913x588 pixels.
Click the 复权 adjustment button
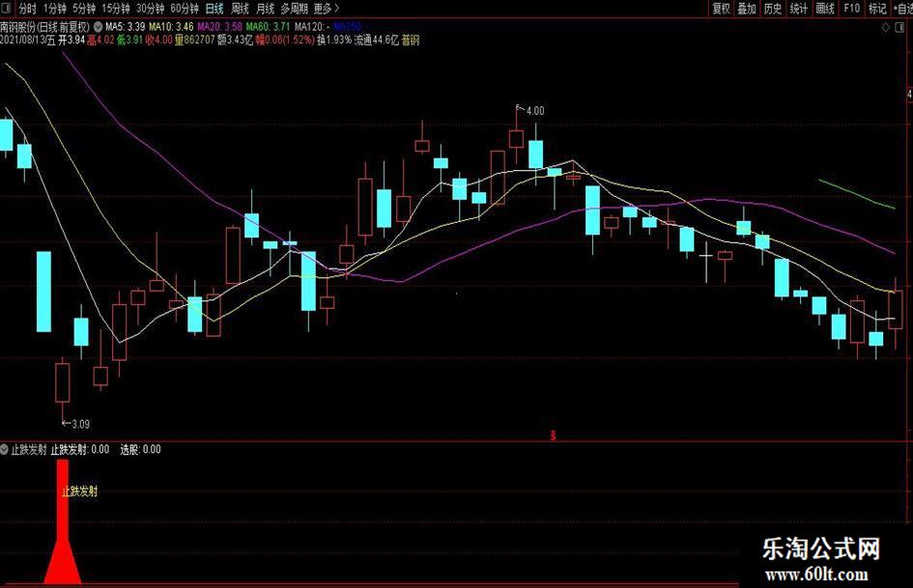(721, 8)
